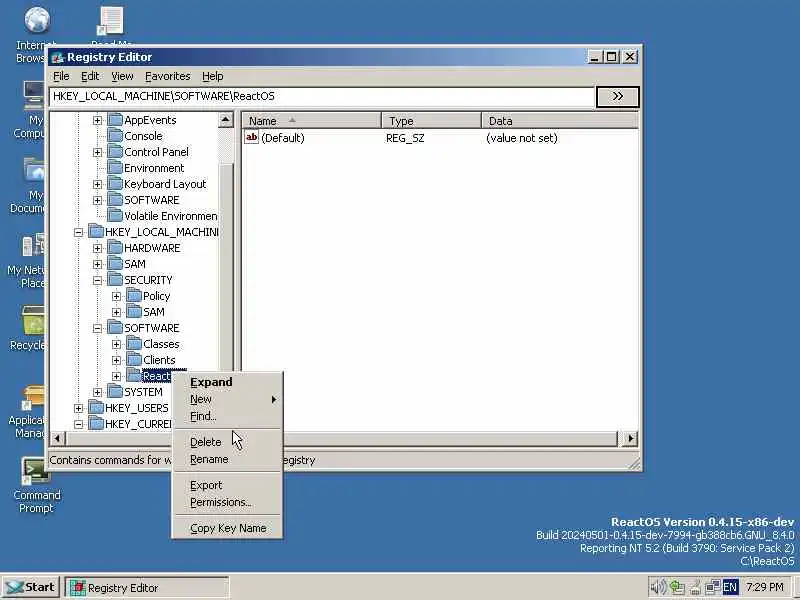The width and height of the screenshot is (800, 600).
Task: Sort by the Type column header
Action: point(432,121)
